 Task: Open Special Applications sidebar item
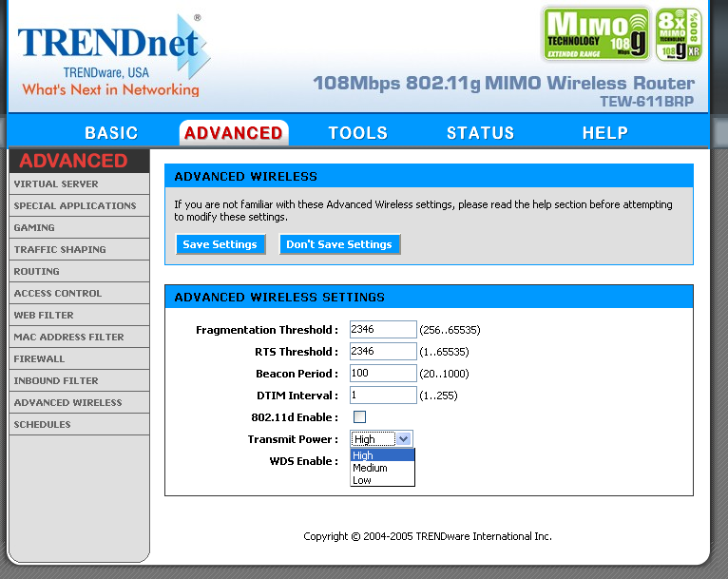79,205
